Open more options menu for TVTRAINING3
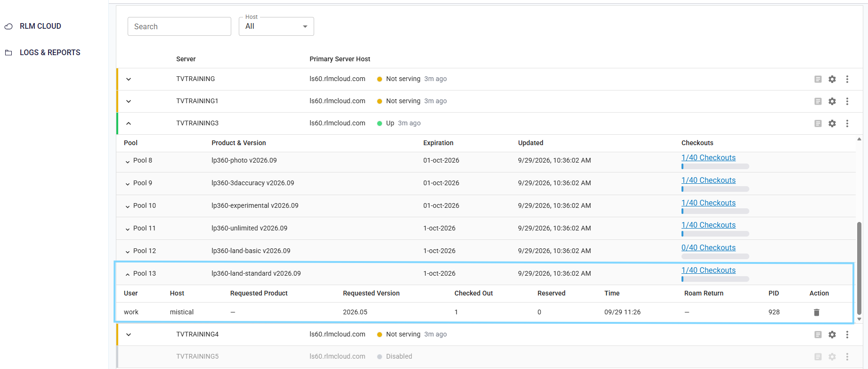The height and width of the screenshot is (369, 868). [847, 123]
